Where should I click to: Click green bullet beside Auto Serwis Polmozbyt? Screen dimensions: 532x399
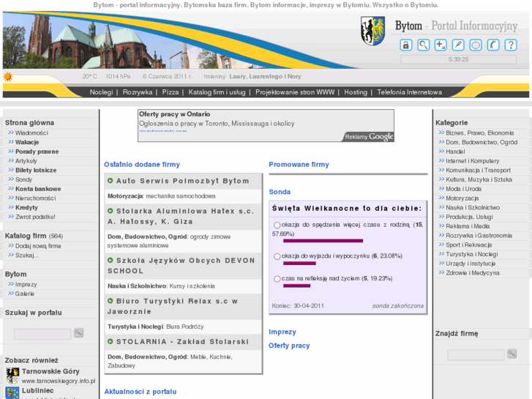[110, 181]
